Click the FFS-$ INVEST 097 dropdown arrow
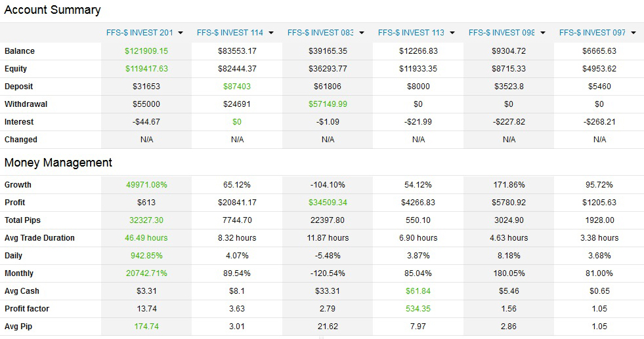Image resolution: width=644 pixels, height=339 pixels. click(x=633, y=33)
